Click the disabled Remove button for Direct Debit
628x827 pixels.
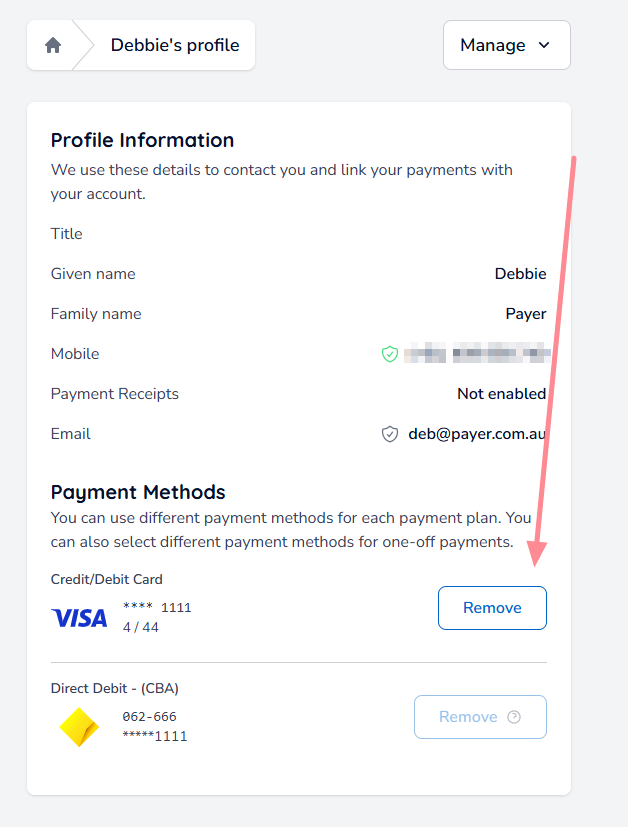(470, 717)
